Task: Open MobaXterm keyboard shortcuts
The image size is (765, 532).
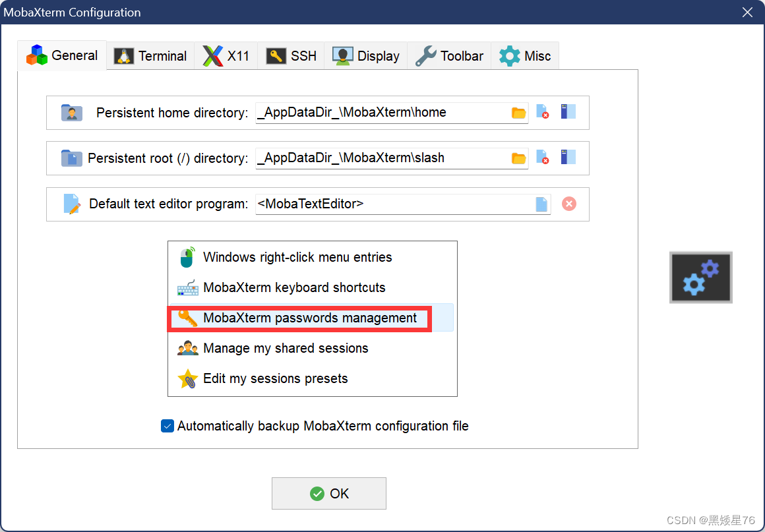Action: coord(311,287)
